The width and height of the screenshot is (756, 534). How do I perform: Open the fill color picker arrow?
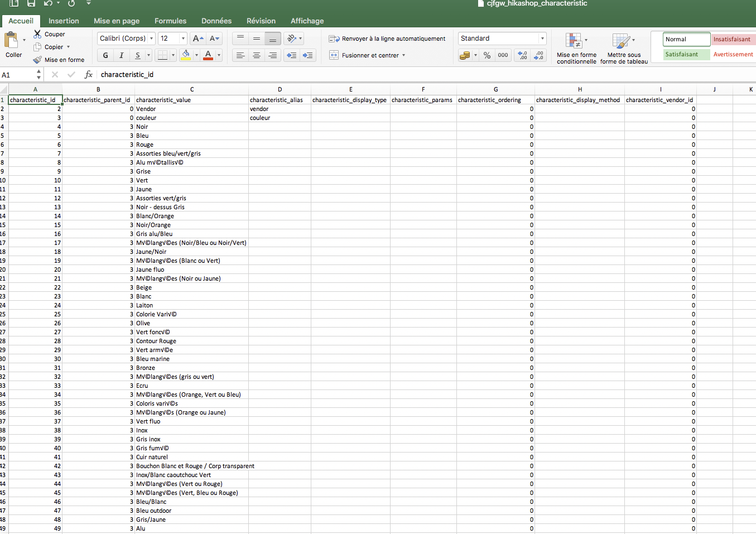point(196,55)
